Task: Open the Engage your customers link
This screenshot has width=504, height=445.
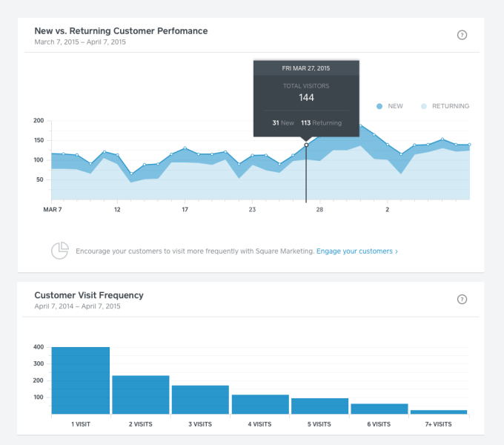Action: pos(357,251)
